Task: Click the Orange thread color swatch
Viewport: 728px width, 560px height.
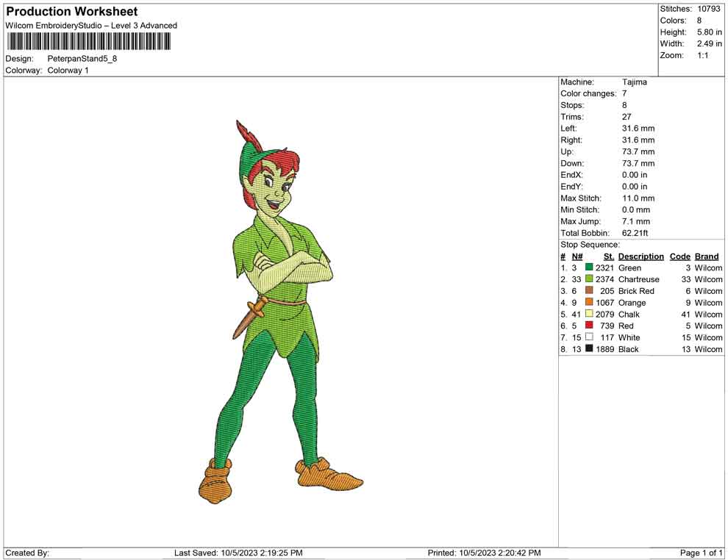Action: 589,302
